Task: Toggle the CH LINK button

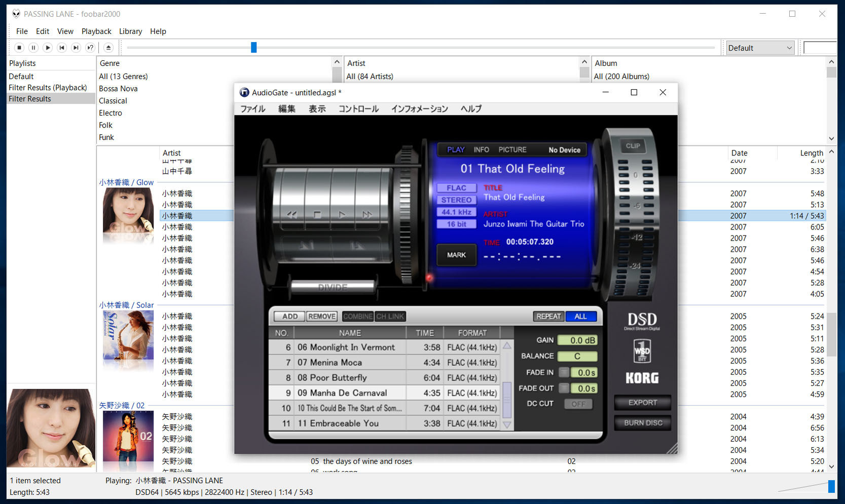Action: coord(390,317)
